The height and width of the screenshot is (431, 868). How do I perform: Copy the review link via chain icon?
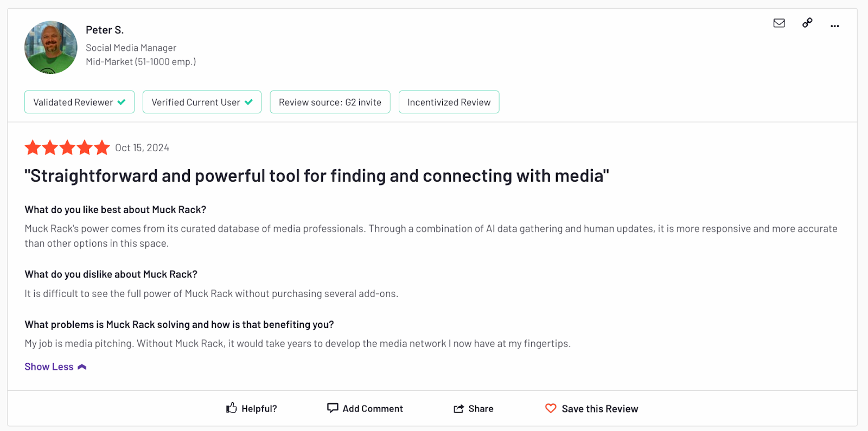click(x=807, y=23)
